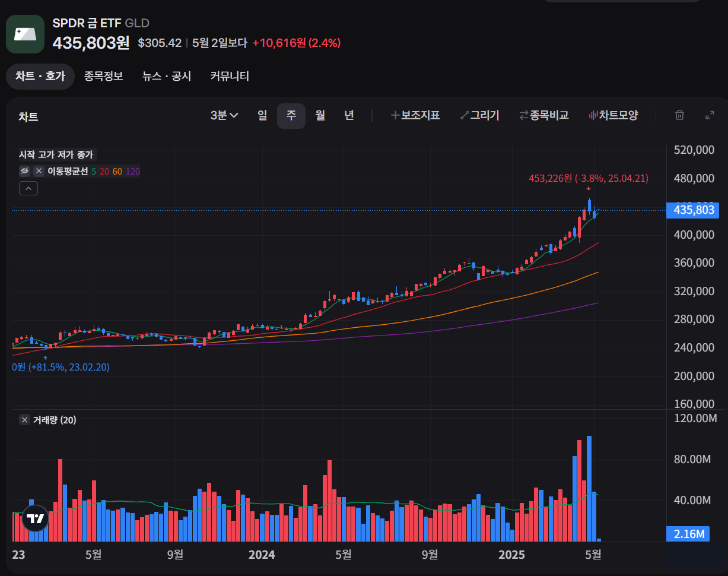
Task: Remove the 거래량 volume indicator
Action: click(25, 420)
